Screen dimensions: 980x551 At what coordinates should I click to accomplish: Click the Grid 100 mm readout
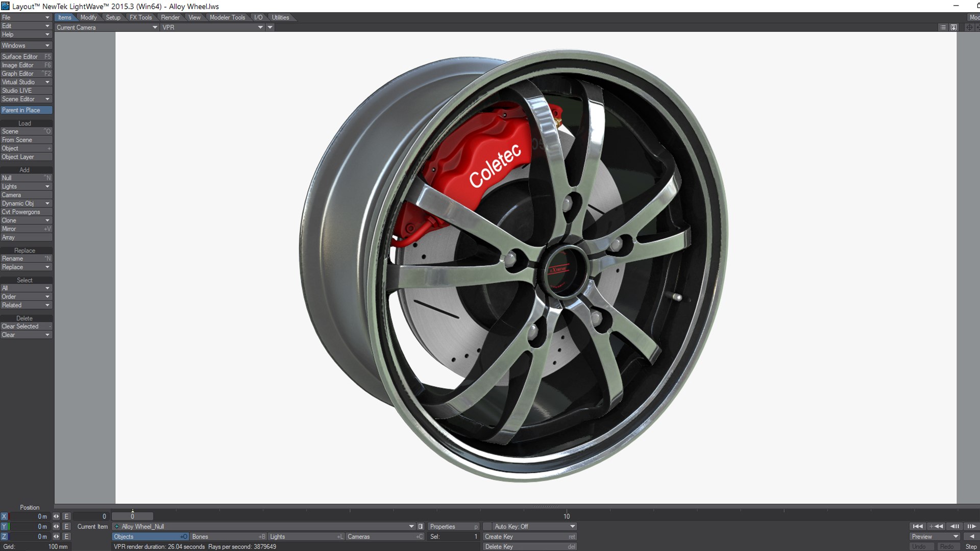[35, 547]
